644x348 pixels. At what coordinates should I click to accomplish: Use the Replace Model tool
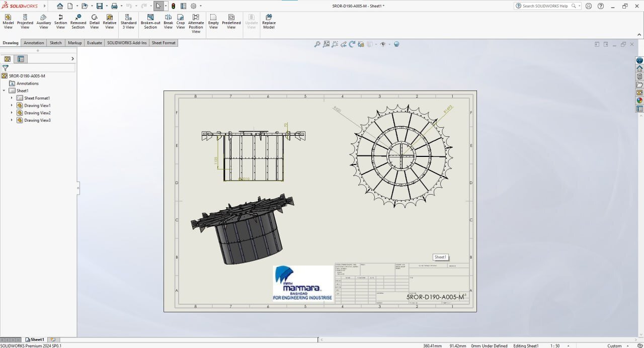point(269,22)
